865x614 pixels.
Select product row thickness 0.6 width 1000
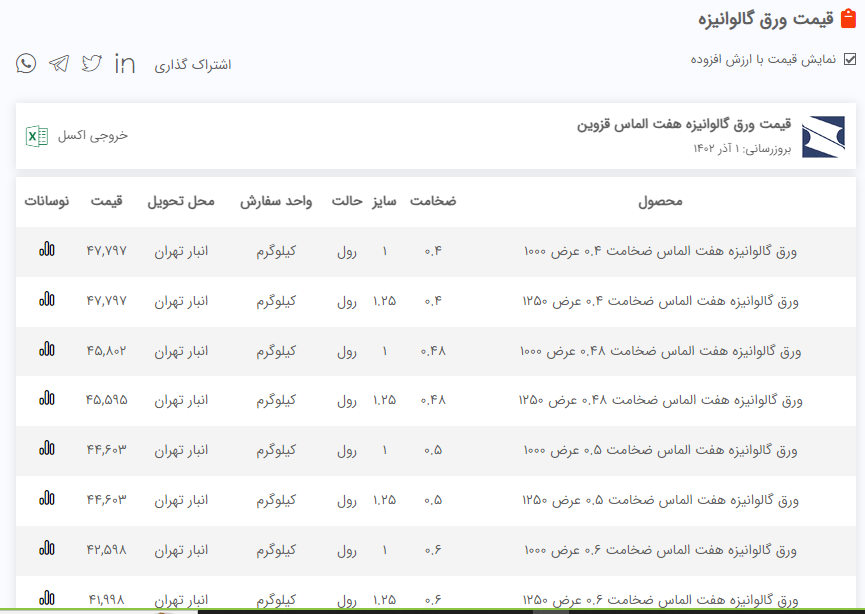pyautogui.click(x=660, y=550)
